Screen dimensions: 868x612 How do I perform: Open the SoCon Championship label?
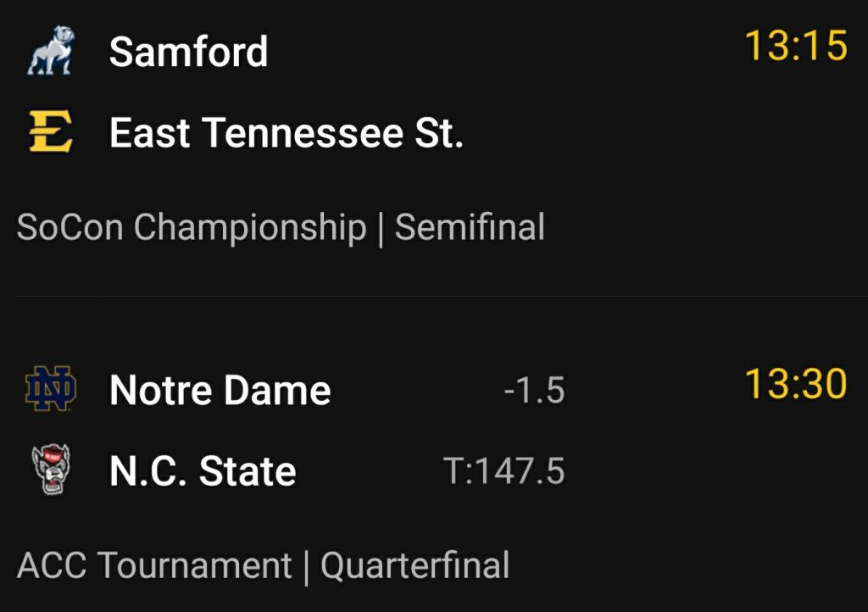pos(191,227)
